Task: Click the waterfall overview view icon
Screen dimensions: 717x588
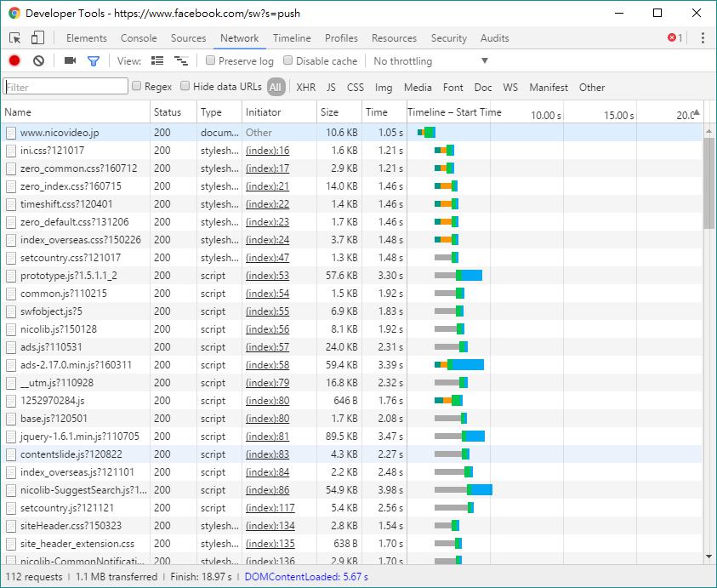Action: tap(180, 61)
